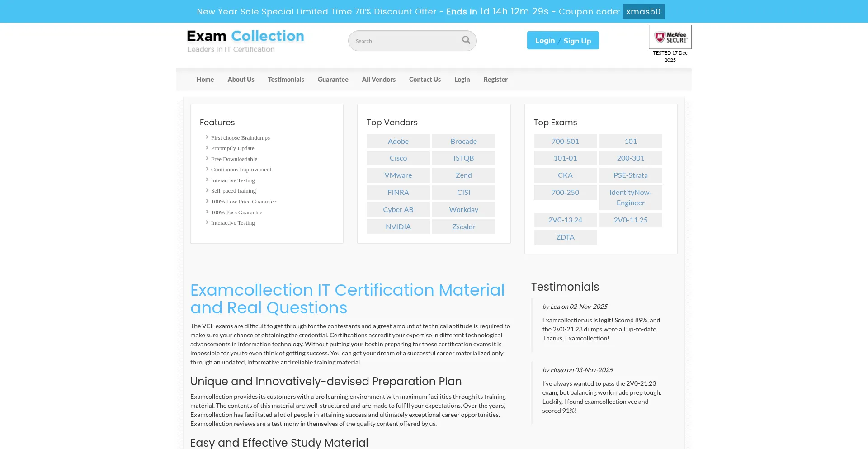Click the Login / Sign Up button

click(x=562, y=40)
